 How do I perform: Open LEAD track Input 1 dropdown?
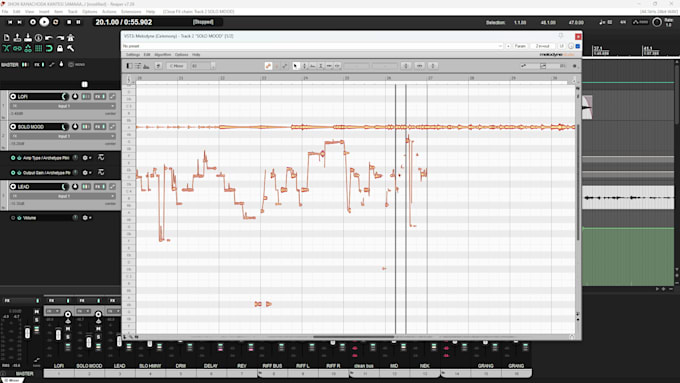click(64, 196)
